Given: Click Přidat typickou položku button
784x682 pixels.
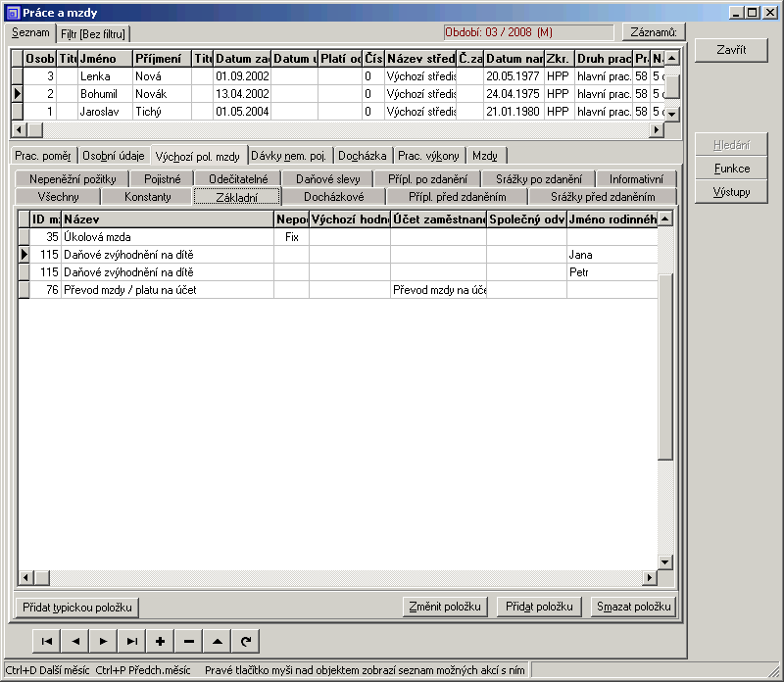Looking at the screenshot, I should tap(77, 608).
